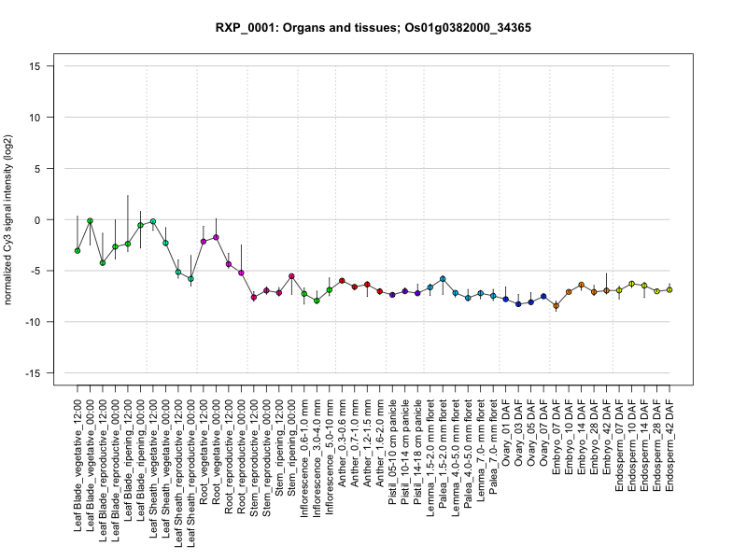747x560 pixels.
Task: Select the yellow data point for Endosperm_14 DAF
Action: coord(644,286)
